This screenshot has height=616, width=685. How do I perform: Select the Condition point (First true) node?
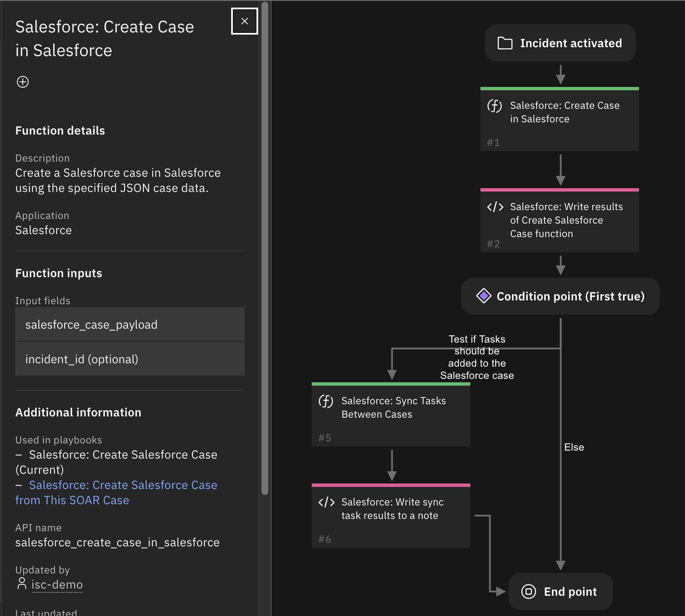click(560, 296)
